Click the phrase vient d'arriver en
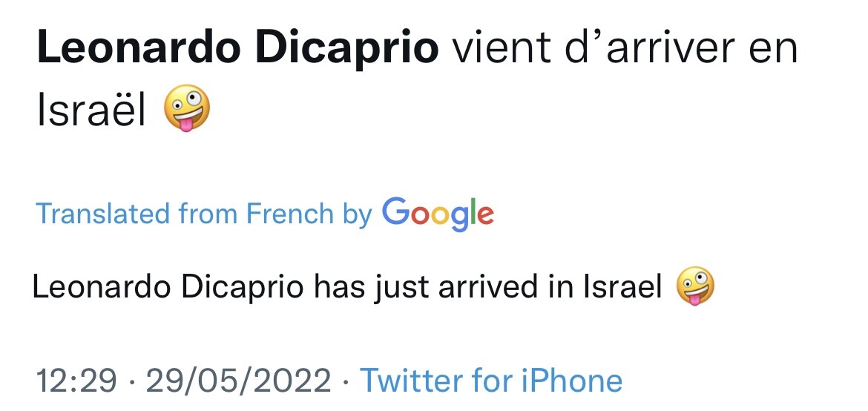The width and height of the screenshot is (868, 411). 625,49
